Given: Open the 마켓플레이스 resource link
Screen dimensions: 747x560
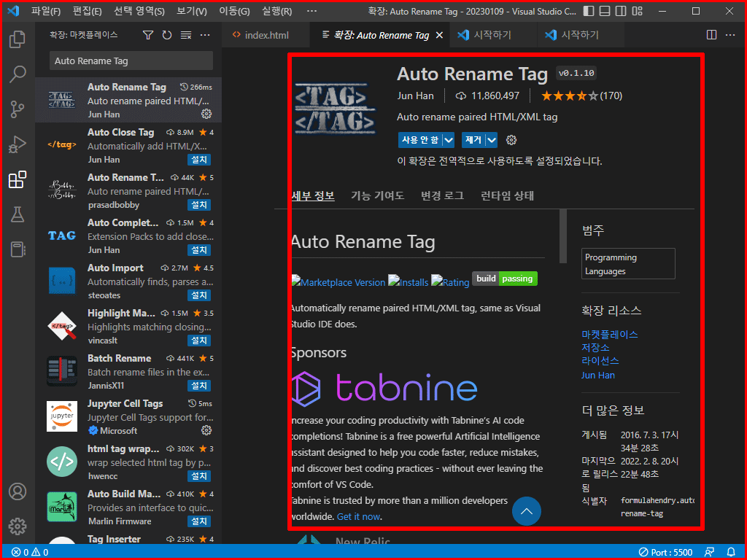Looking at the screenshot, I should point(609,334).
